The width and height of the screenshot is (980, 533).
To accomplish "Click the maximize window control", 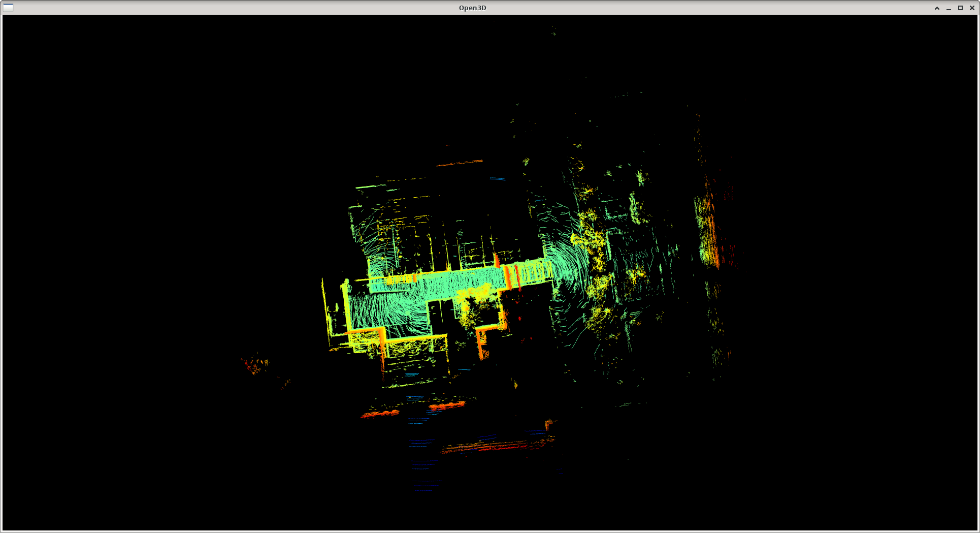I will point(960,8).
